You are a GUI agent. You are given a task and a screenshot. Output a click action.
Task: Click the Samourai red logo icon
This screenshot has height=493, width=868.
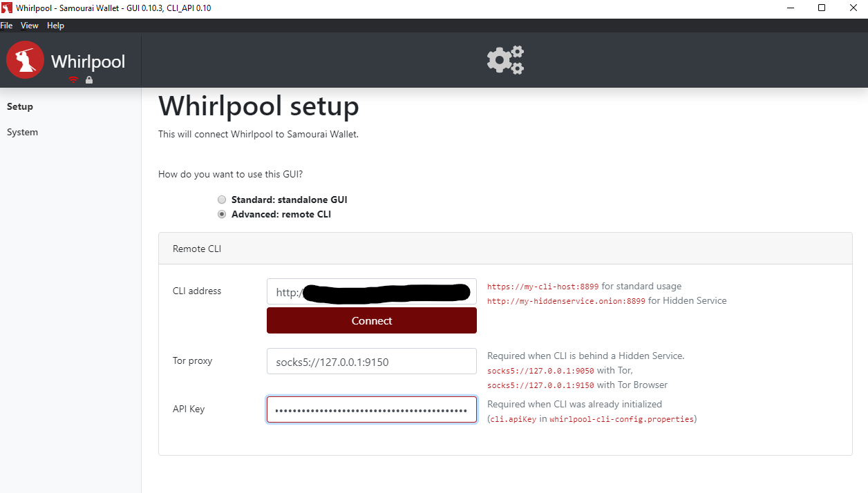click(x=25, y=60)
